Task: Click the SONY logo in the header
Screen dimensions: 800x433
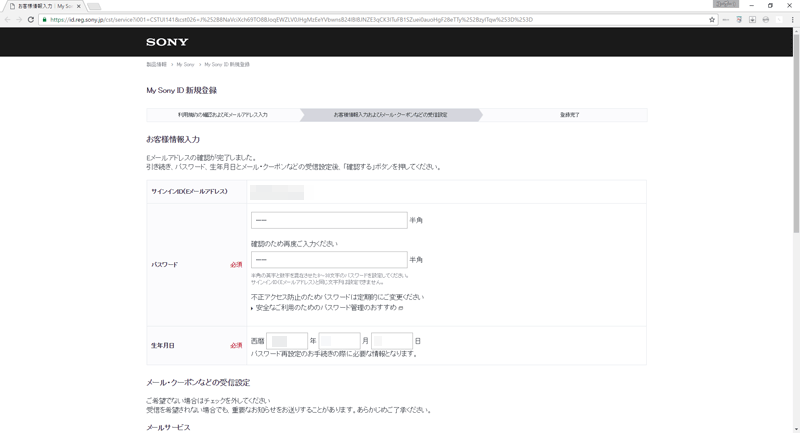Action: (x=167, y=42)
